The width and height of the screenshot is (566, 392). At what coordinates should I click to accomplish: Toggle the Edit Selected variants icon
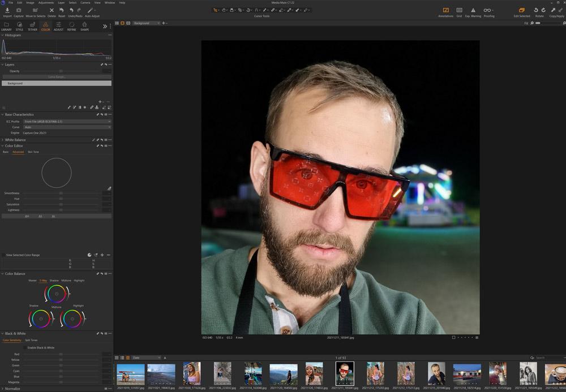point(521,10)
